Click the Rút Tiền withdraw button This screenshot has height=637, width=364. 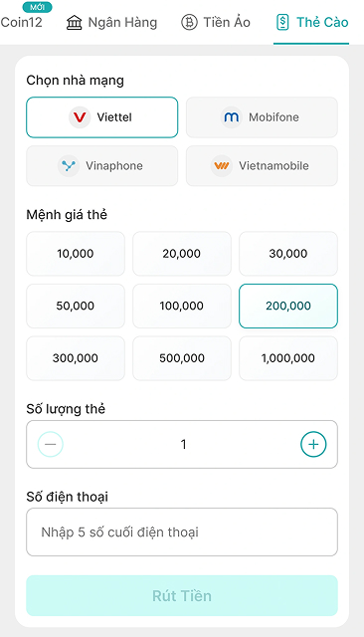[182, 595]
